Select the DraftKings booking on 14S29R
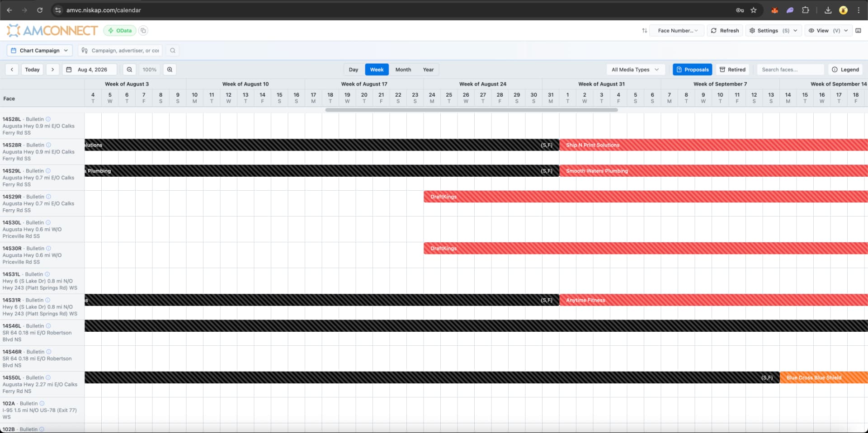The image size is (868, 433). pyautogui.click(x=646, y=197)
